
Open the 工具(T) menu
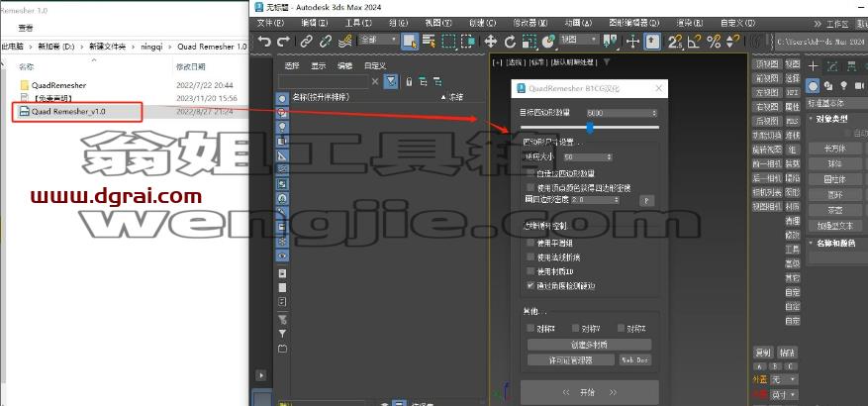point(358,23)
